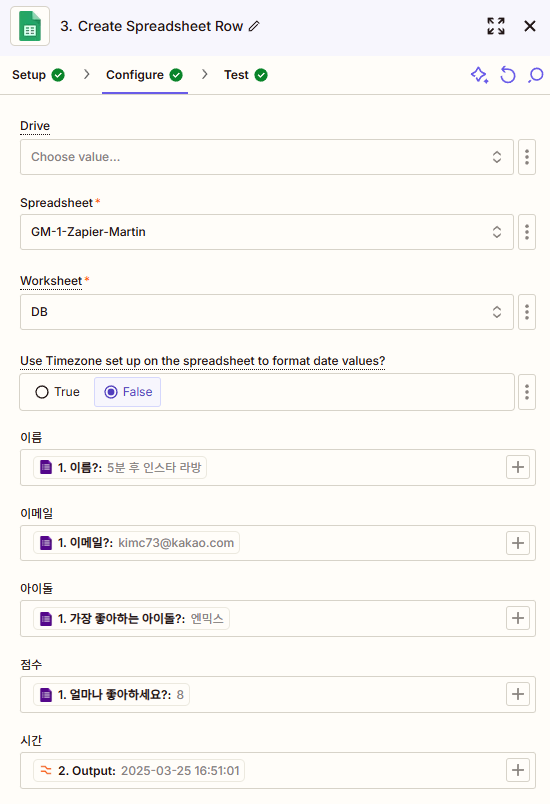This screenshot has height=804, width=550.
Task: Click the Configure tab
Action: 145,75
